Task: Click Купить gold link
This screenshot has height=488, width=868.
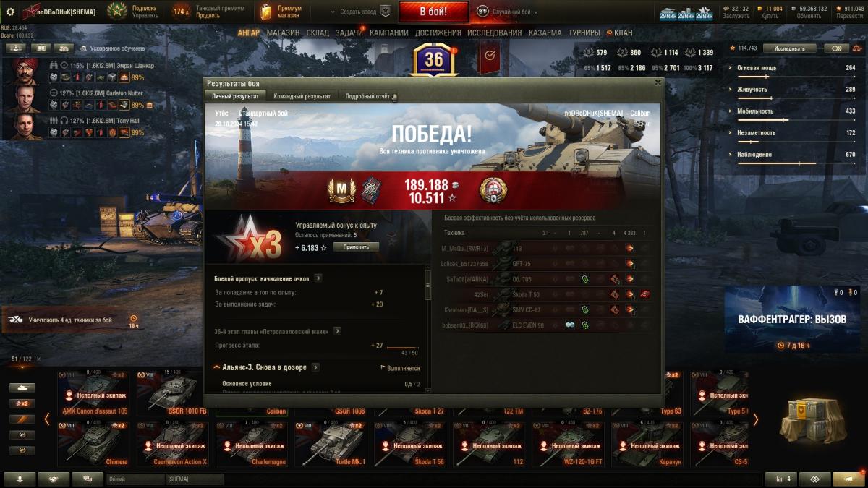Action: pos(770,16)
